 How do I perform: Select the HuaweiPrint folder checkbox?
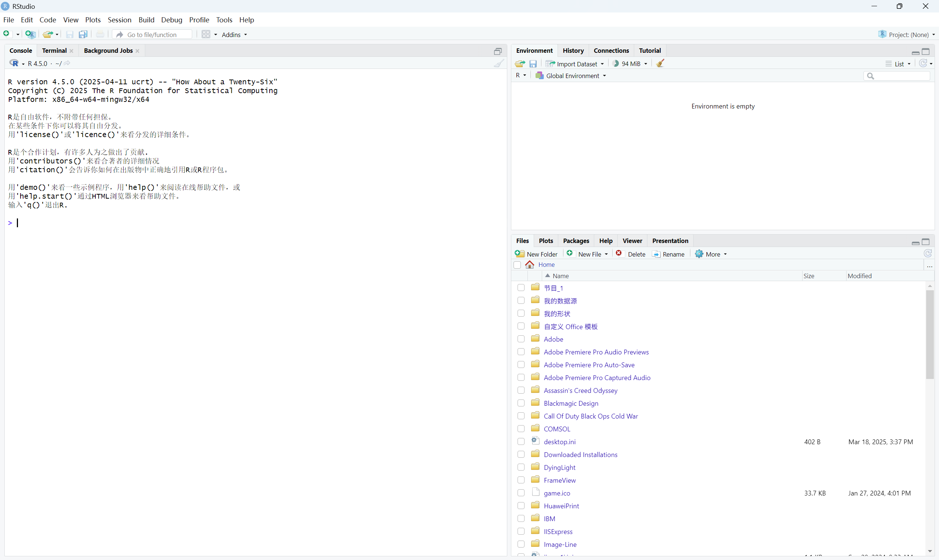521,506
